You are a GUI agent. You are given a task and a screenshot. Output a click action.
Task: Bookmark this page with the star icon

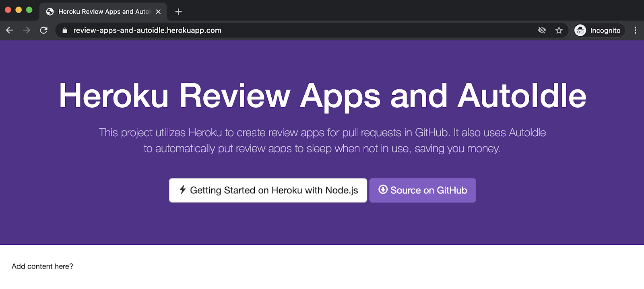point(559,30)
